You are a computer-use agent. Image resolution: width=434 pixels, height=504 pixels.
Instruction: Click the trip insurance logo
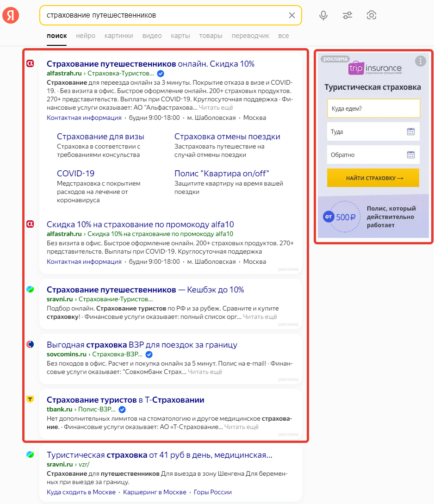pyautogui.click(x=375, y=68)
